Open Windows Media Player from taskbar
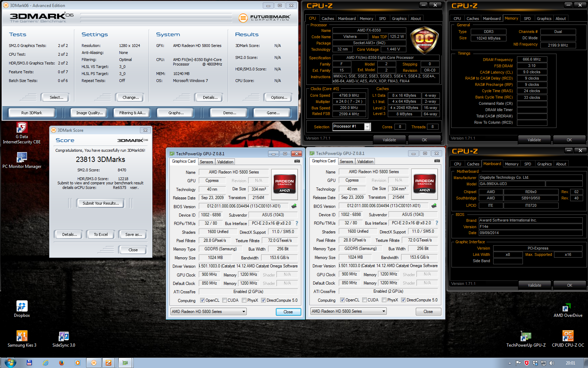Image resolution: width=588 pixels, height=368 pixels. 78,363
